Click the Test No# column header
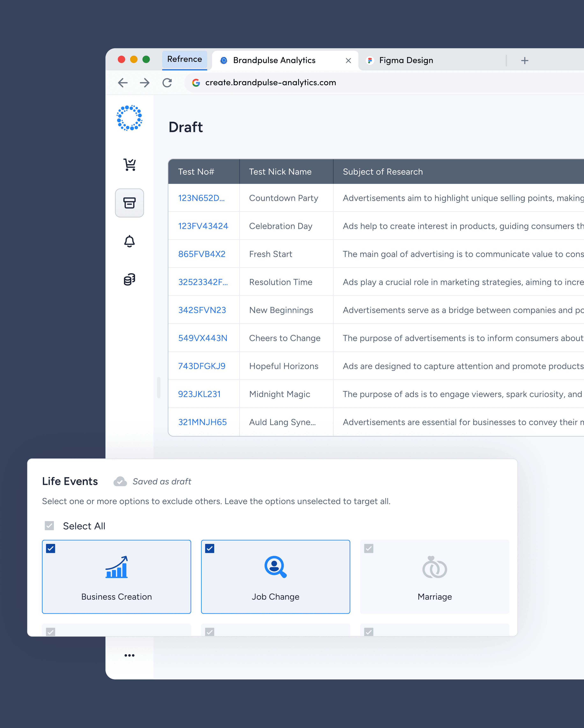Image resolution: width=584 pixels, height=728 pixels. [204, 172]
